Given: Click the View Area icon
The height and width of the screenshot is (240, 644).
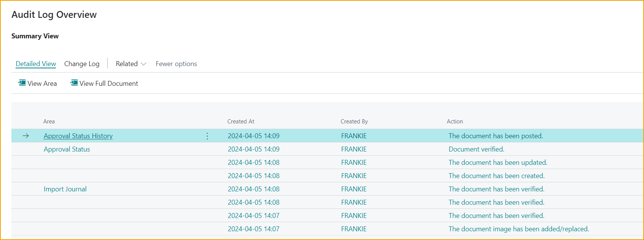Looking at the screenshot, I should [22, 83].
